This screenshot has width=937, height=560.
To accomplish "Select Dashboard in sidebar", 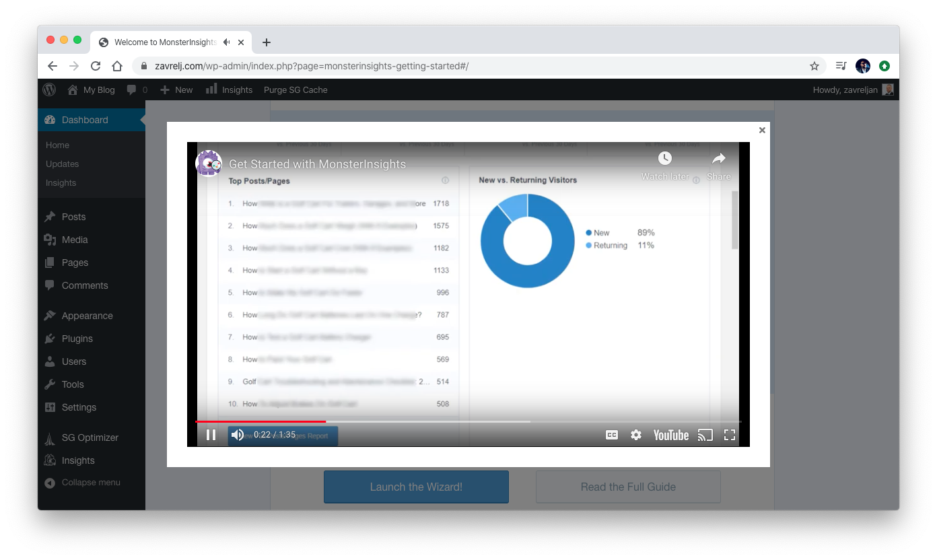I will 92,120.
